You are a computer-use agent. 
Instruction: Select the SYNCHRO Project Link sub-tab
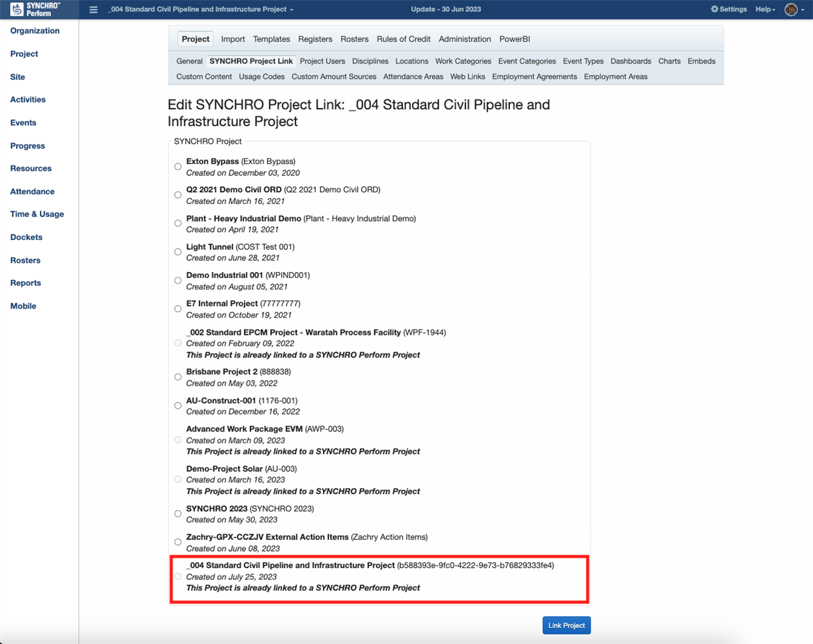(x=251, y=61)
